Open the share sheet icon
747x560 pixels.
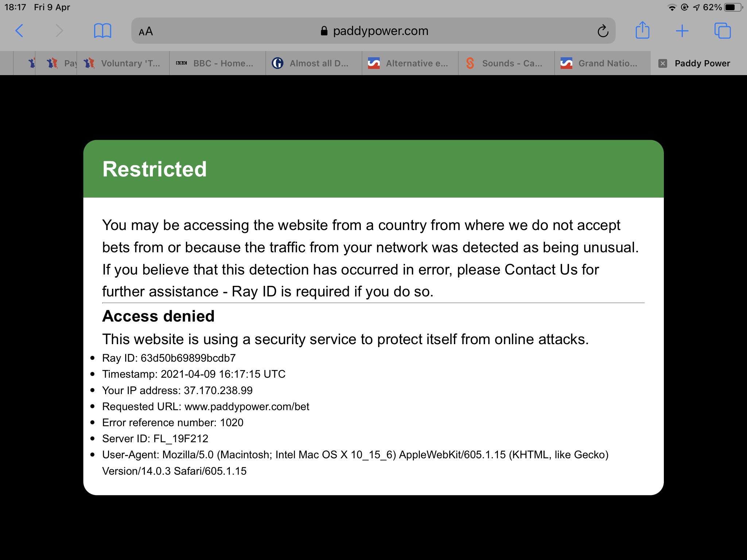coord(642,30)
